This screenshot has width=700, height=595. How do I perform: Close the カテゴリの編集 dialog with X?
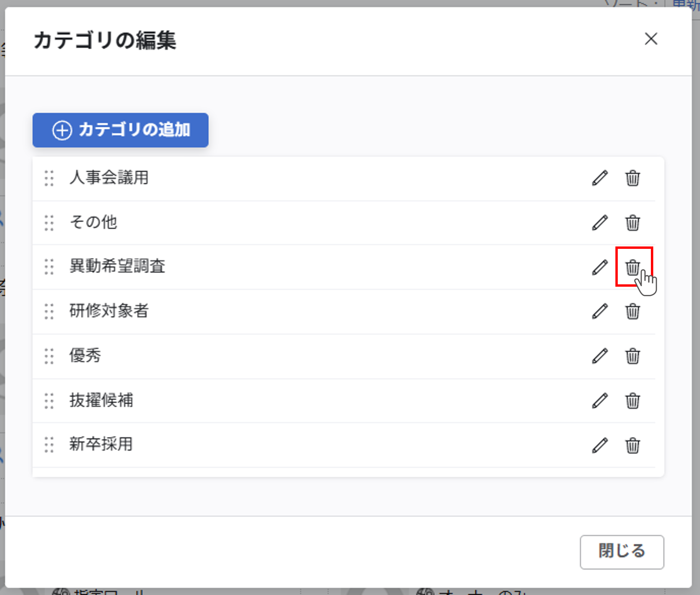coord(650,39)
